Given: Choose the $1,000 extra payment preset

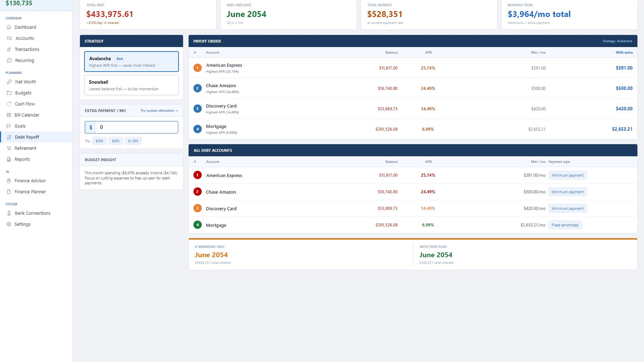Looking at the screenshot, I should pos(133,141).
